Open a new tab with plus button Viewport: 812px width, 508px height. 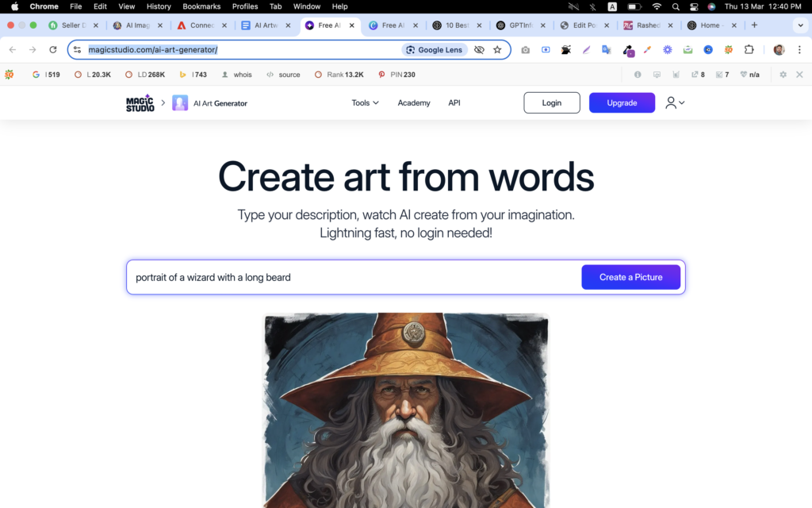754,25
